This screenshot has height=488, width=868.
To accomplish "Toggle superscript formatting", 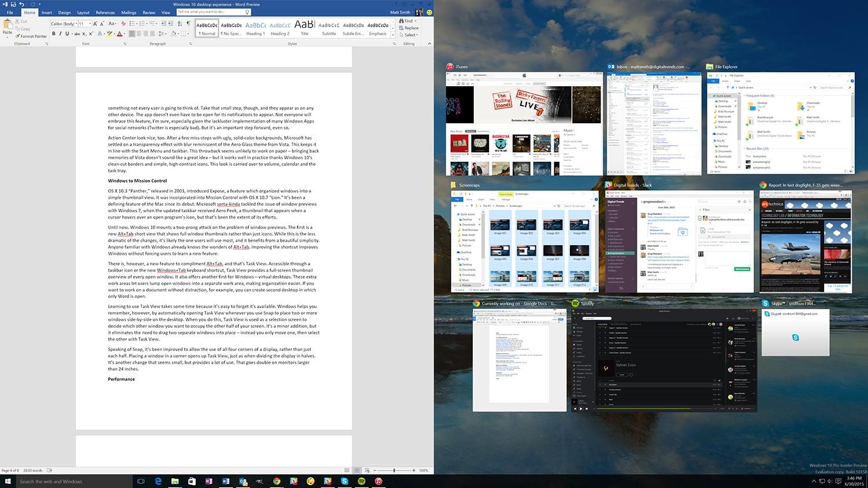I will click(91, 34).
